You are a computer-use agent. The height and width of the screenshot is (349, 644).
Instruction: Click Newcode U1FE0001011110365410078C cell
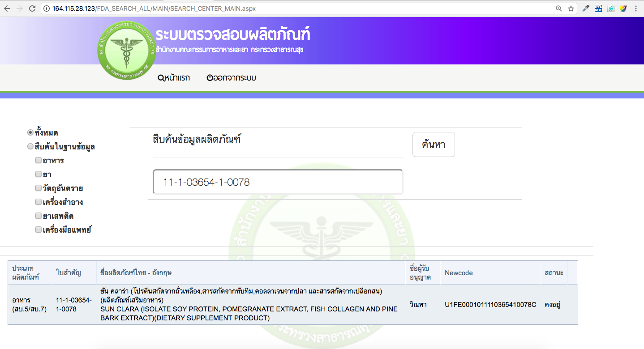tap(490, 304)
